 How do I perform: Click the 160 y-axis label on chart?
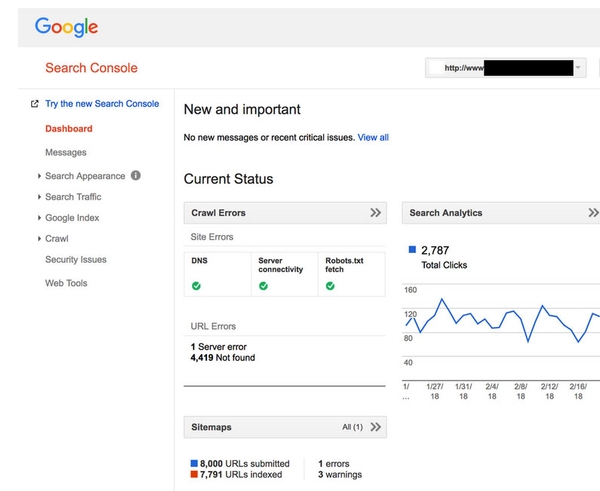pos(410,290)
